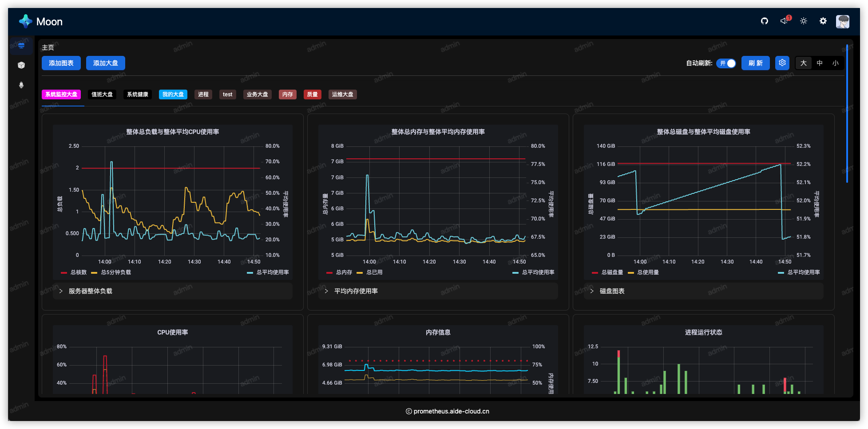Select 小 chart size option
The image size is (868, 429).
(835, 63)
